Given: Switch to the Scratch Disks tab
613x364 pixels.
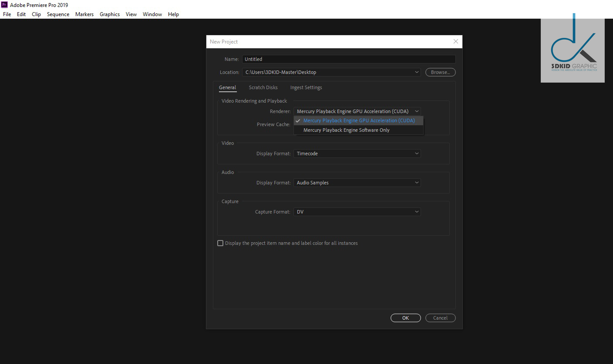Looking at the screenshot, I should click(263, 87).
